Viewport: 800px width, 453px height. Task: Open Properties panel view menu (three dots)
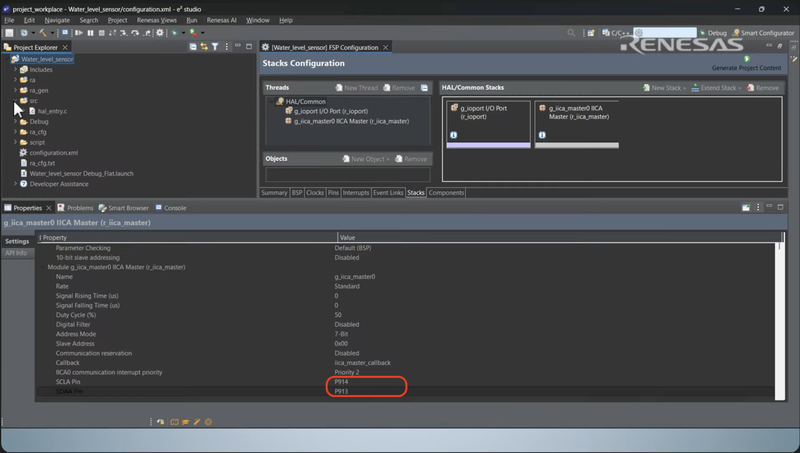pos(758,207)
